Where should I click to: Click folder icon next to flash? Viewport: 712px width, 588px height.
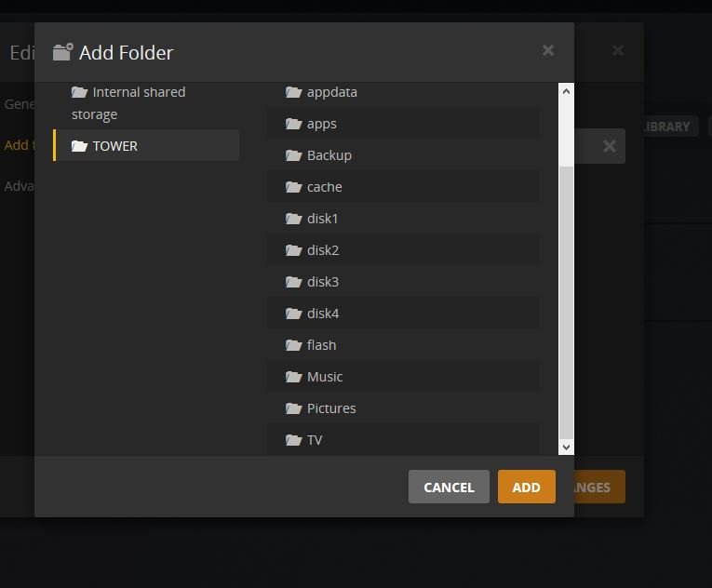[x=294, y=345]
